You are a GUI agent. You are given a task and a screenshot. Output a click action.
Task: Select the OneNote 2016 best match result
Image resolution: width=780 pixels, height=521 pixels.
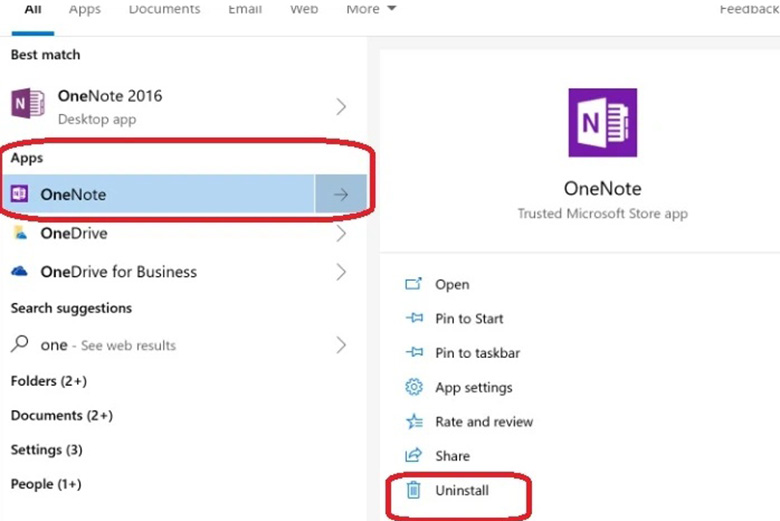point(184,106)
